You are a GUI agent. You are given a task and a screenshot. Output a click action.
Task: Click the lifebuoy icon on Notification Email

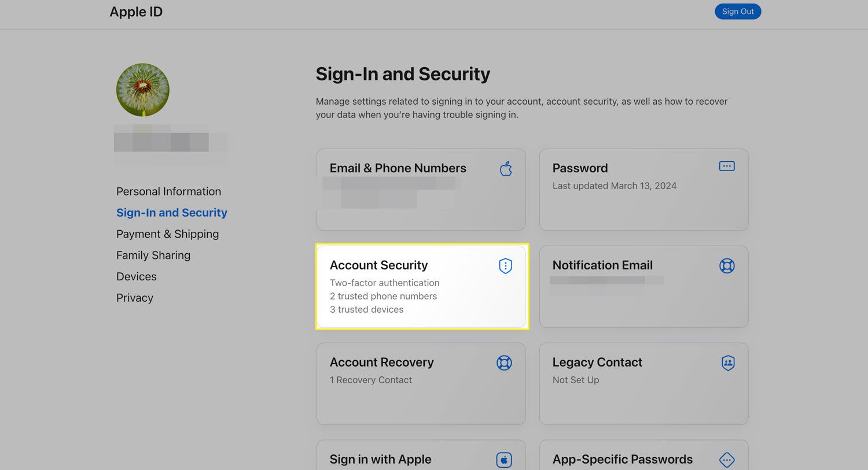[x=727, y=265]
